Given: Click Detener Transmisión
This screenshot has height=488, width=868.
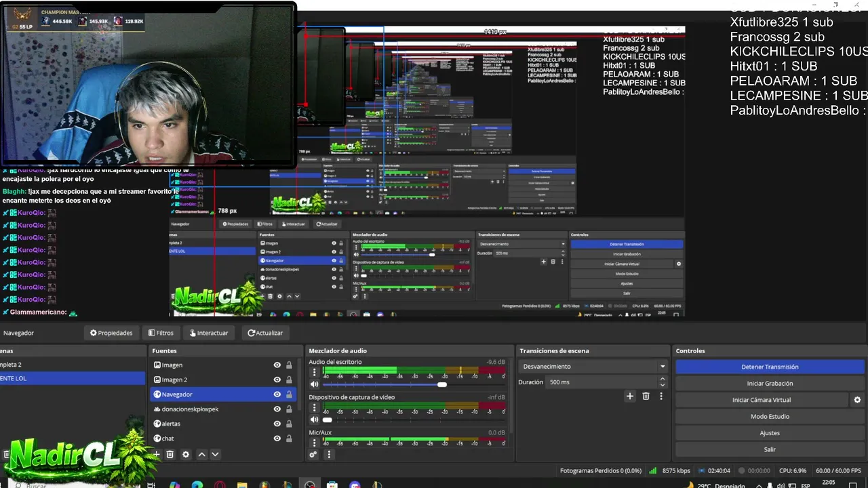Looking at the screenshot, I should (x=770, y=367).
